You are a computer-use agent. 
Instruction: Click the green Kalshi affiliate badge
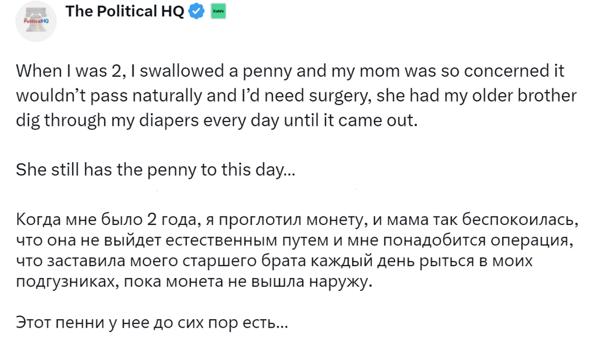(x=218, y=11)
